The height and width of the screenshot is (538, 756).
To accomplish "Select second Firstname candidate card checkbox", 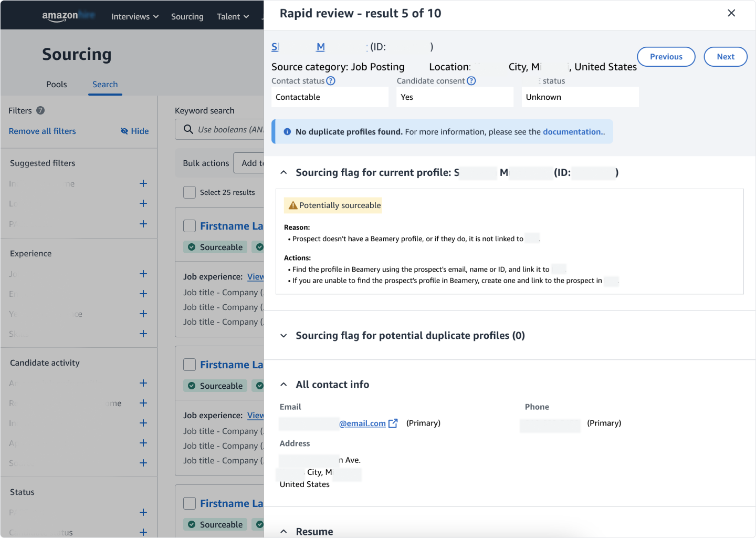I will [190, 365].
